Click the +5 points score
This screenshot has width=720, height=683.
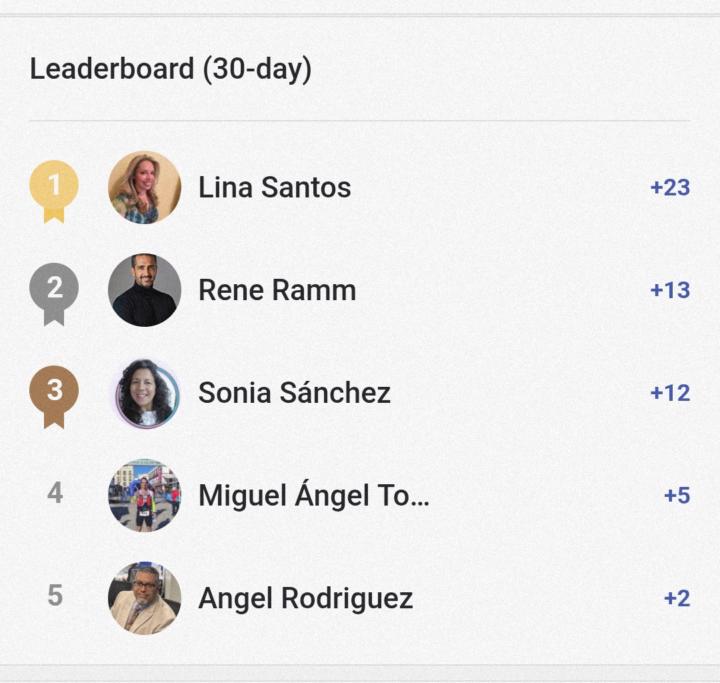click(x=676, y=495)
